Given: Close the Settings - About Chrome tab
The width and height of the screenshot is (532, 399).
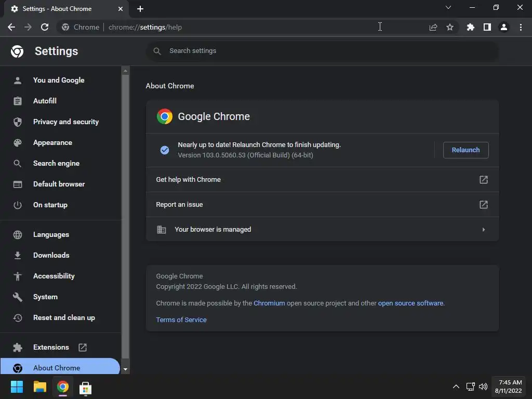Looking at the screenshot, I should [x=121, y=9].
